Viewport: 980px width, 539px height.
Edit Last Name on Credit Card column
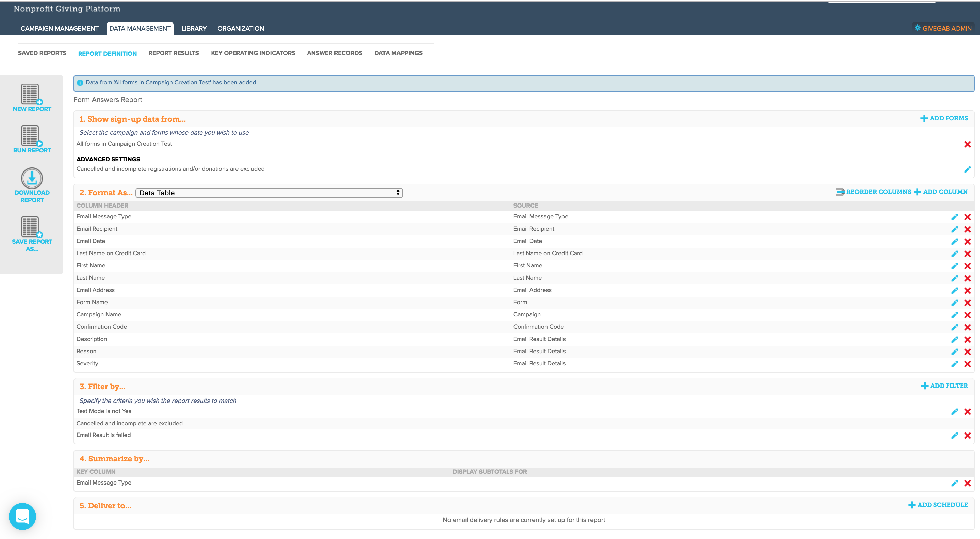click(x=954, y=253)
